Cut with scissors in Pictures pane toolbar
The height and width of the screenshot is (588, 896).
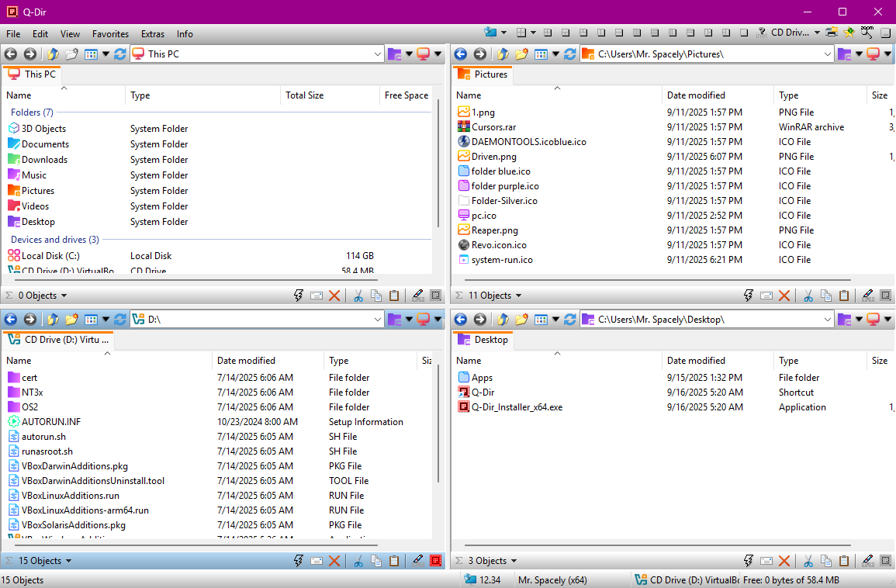click(x=808, y=296)
